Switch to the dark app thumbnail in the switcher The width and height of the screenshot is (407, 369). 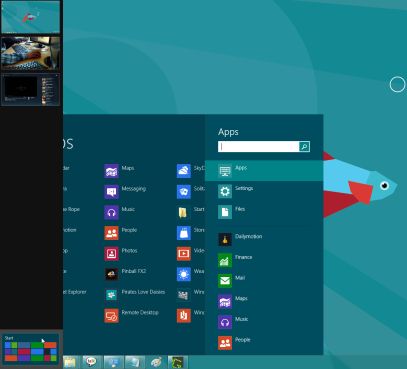click(x=31, y=90)
